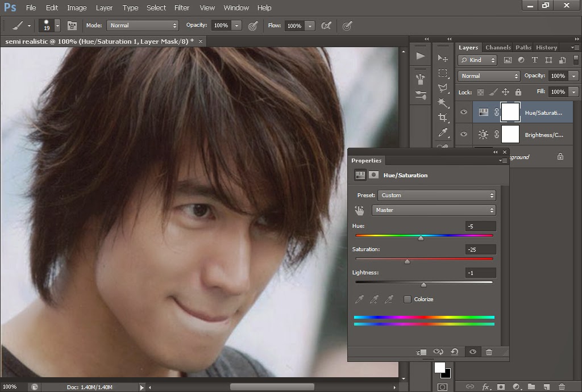
Task: Open brush Mode dropdown in options bar
Action: pyautogui.click(x=143, y=26)
